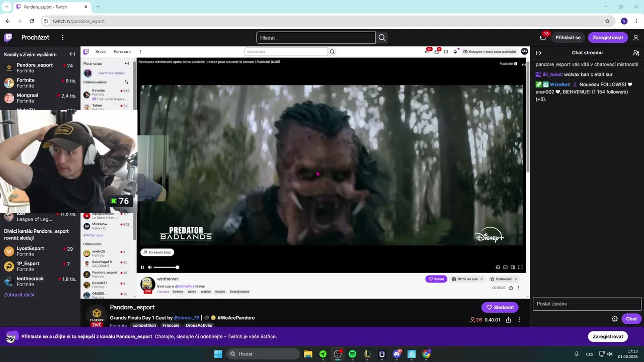644x362 pixels.
Task: Follow channel with the Sledovat button
Action: pos(500,307)
